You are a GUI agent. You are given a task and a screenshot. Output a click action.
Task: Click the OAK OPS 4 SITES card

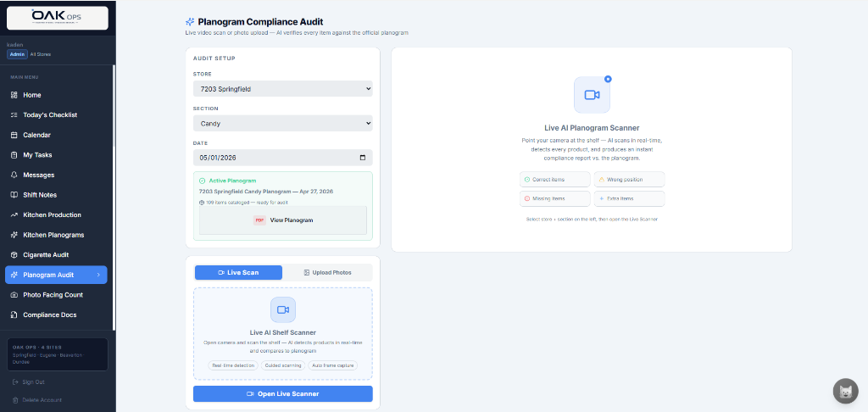(57, 354)
